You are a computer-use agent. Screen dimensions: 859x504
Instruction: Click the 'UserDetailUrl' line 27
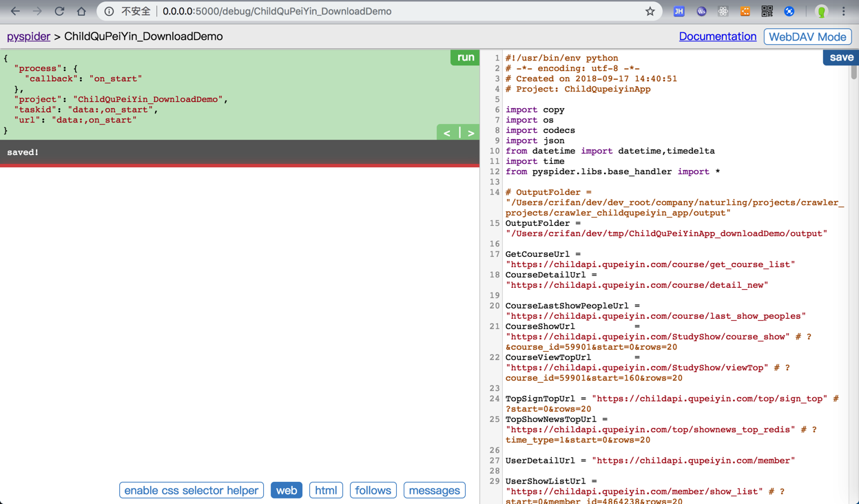[x=650, y=461]
